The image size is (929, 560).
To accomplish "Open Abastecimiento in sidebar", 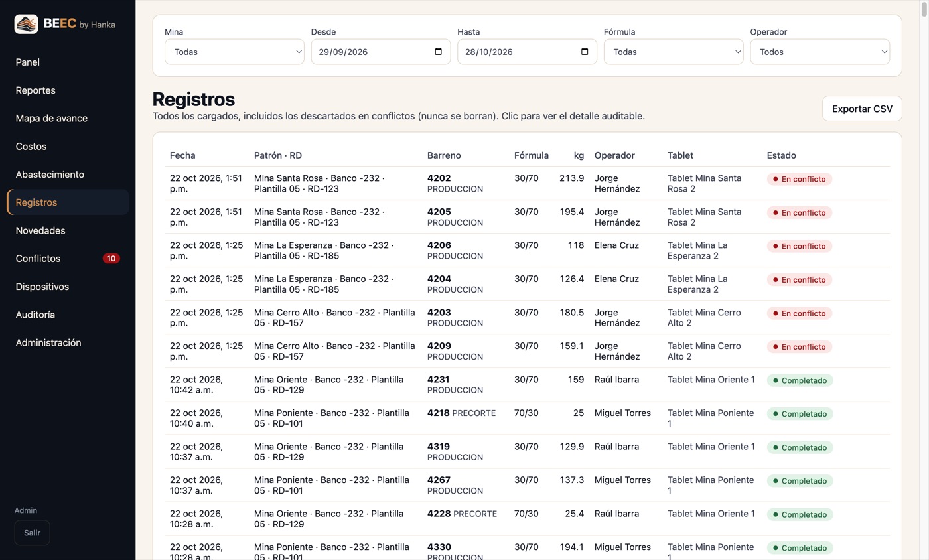I will point(68,175).
